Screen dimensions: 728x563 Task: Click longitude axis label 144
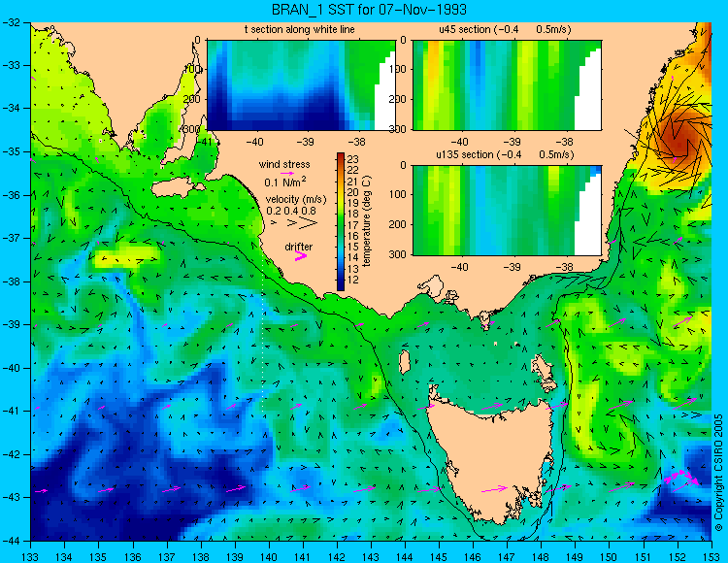tap(405, 556)
